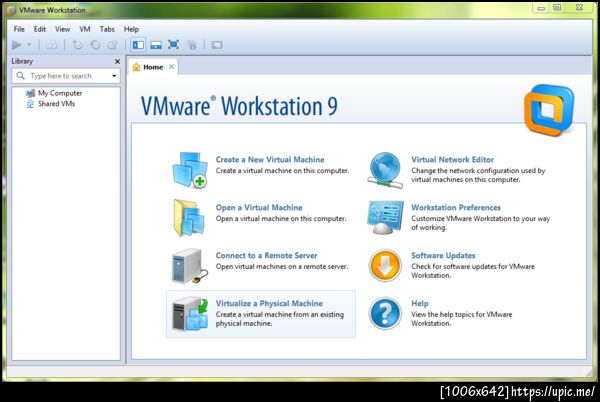The height and width of the screenshot is (402, 600).
Task: Maximize the VMware Workstation window
Action: pos(557,8)
